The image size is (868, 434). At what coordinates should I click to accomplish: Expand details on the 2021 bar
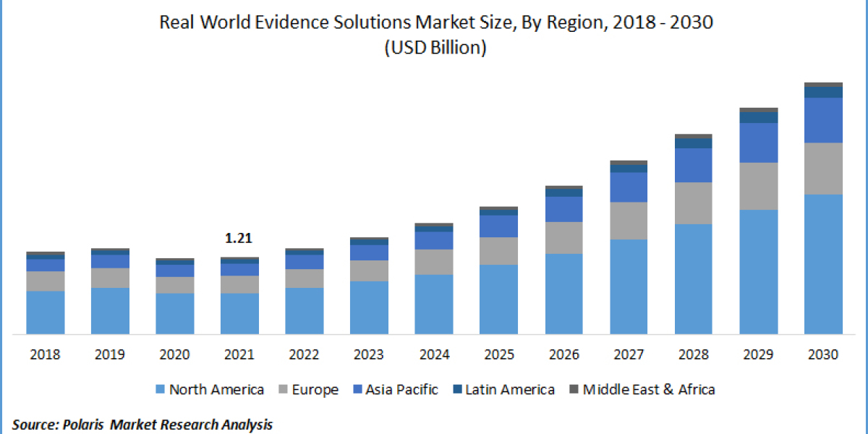(239, 297)
